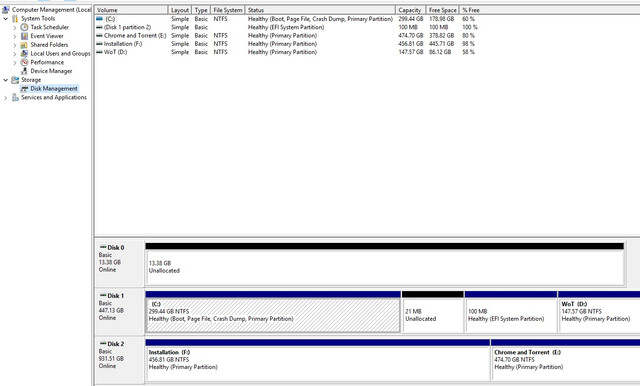Select the Shared Folders icon
The height and width of the screenshot is (386, 640).
pyautogui.click(x=24, y=45)
